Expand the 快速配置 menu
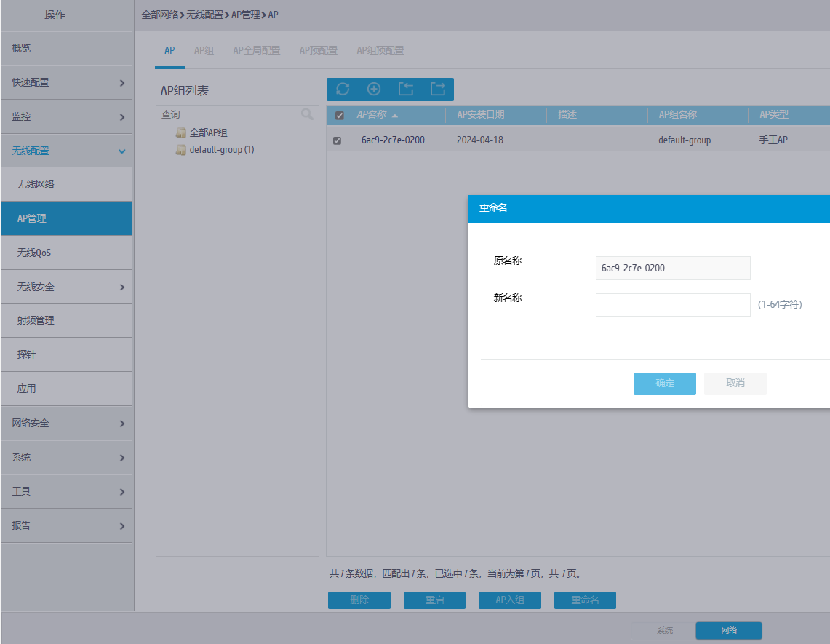 pos(121,83)
